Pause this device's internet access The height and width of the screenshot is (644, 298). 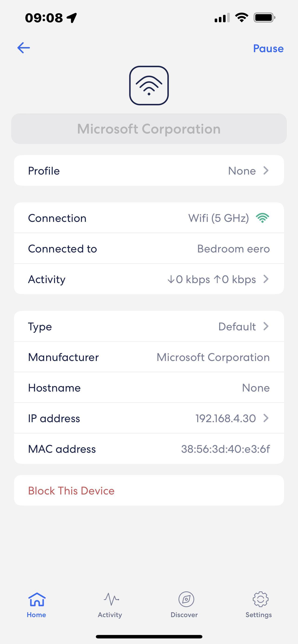[x=268, y=48]
